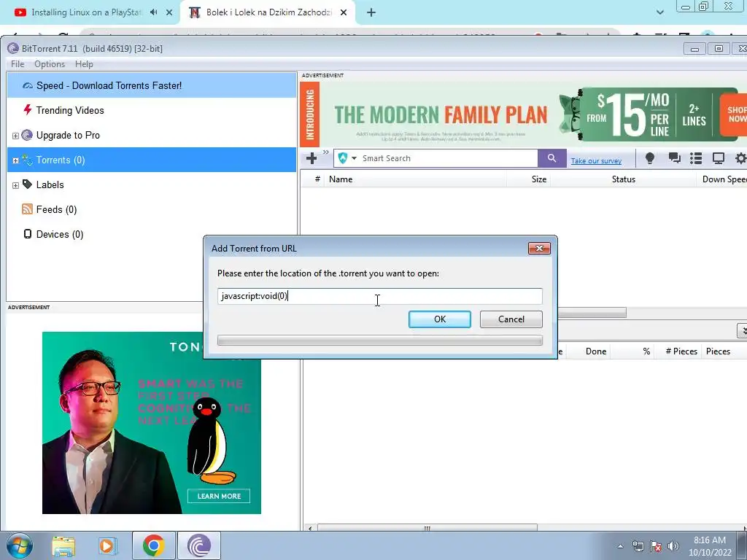Toggle the list view icon in toolbar
747x560 pixels.
[695, 158]
